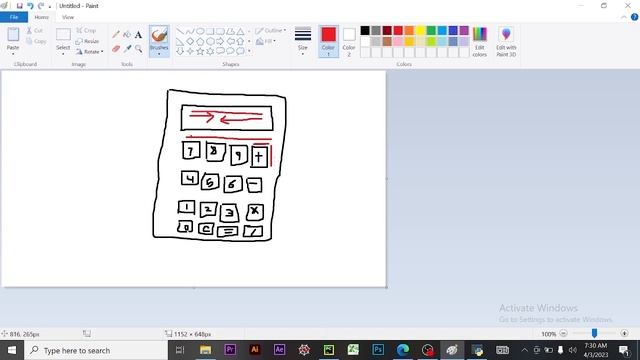
Task: Select the Pencil tool
Action: tap(116, 35)
